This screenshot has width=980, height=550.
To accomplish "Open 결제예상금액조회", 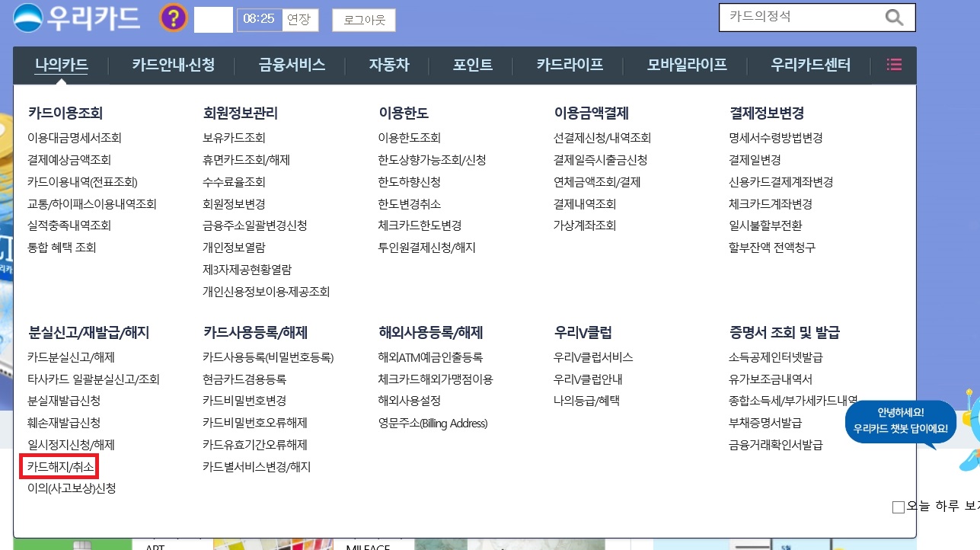I will [x=69, y=160].
